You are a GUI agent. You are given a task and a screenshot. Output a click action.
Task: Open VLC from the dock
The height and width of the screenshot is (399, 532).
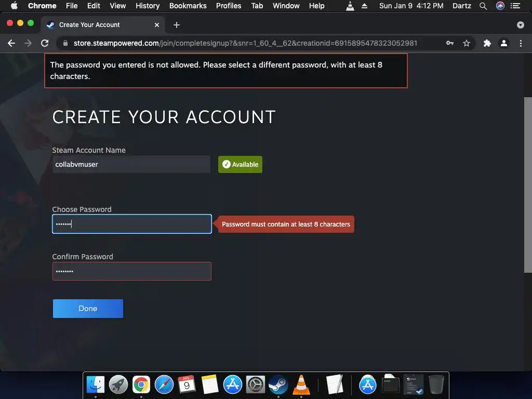[x=301, y=384]
